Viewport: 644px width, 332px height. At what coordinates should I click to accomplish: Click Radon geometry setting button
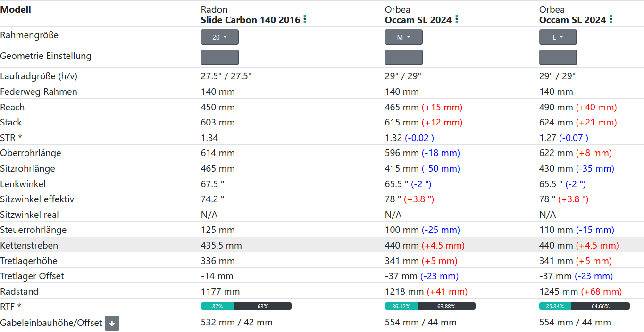(219, 58)
